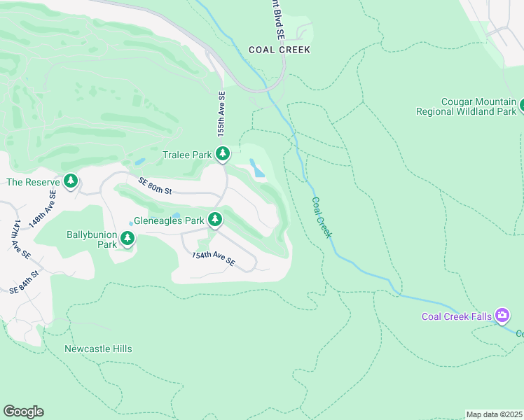
Task: Select the 155th Ave SE road label
Action: 221,114
